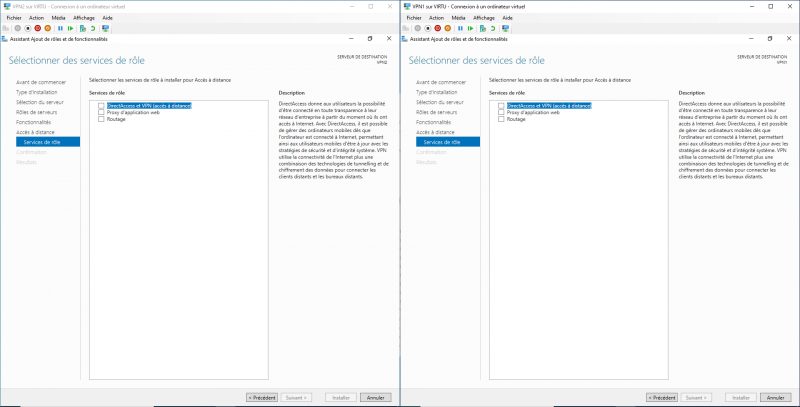Save VPN1 state with the orange icon
This screenshot has height=407, width=800.
(x=447, y=28)
